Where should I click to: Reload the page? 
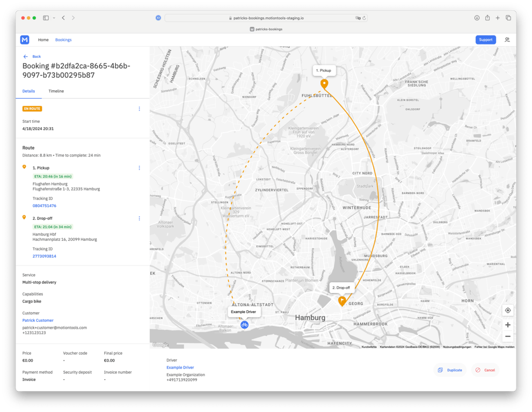pos(364,18)
